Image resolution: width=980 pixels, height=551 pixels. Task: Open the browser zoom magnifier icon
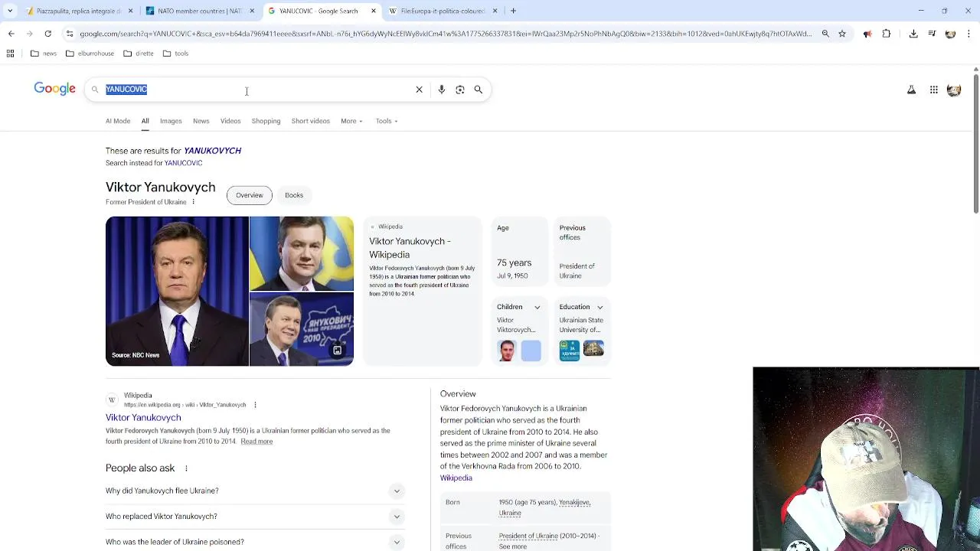(x=825, y=34)
